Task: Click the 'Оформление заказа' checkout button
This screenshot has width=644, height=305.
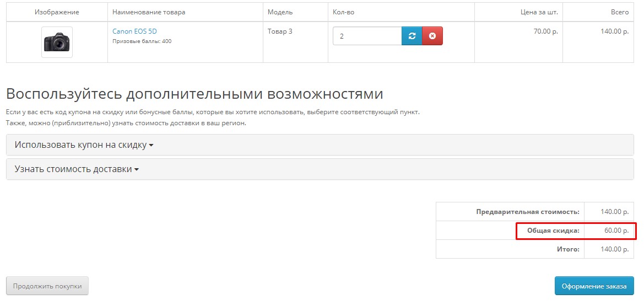Action: [594, 286]
